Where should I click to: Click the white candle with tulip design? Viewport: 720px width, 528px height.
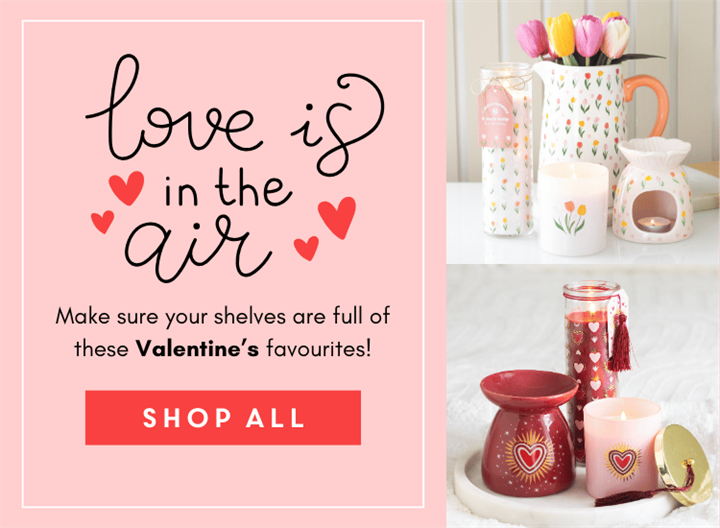574,209
